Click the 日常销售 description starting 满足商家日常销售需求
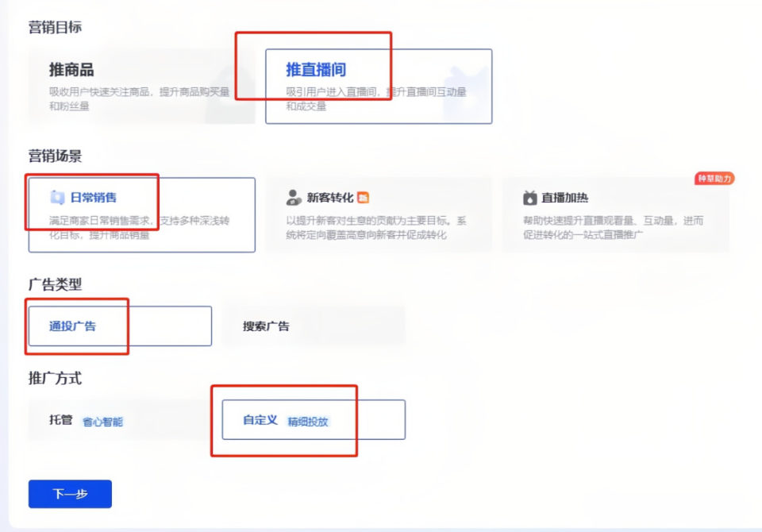 coord(139,228)
